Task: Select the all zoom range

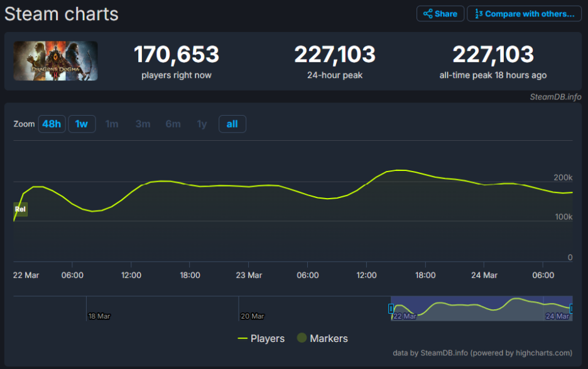Action: (232, 124)
